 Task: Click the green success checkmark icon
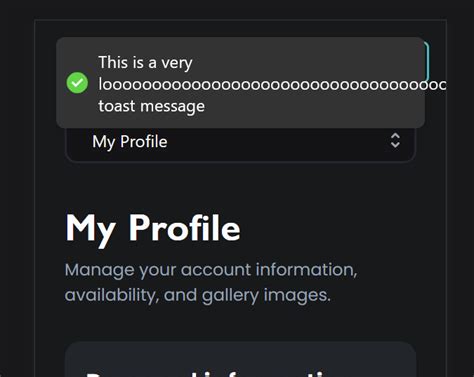(77, 83)
